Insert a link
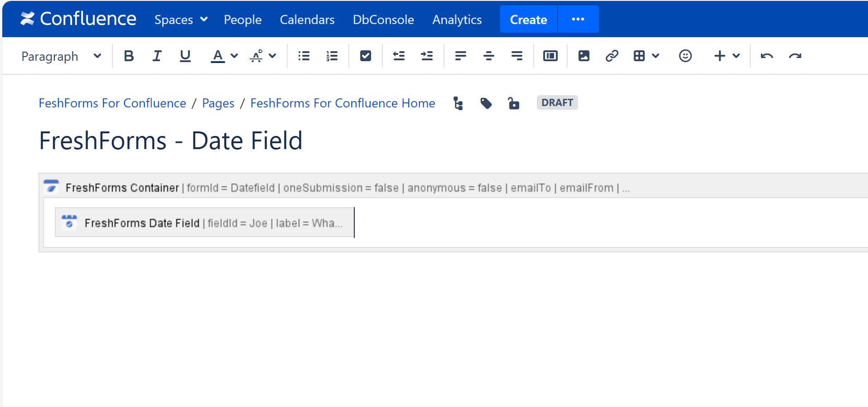Viewport: 868px width, 407px height. pyautogui.click(x=612, y=56)
